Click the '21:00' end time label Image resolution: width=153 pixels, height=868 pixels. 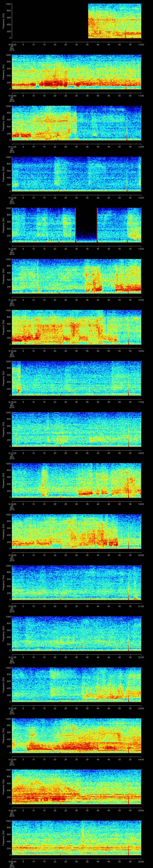click(x=141, y=606)
